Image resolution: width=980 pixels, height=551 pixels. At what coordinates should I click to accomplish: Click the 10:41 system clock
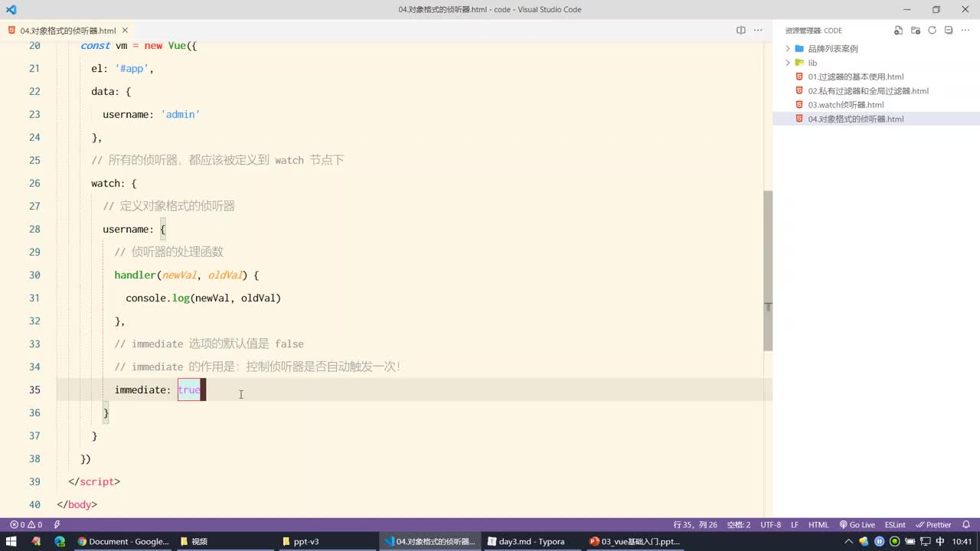(962, 541)
